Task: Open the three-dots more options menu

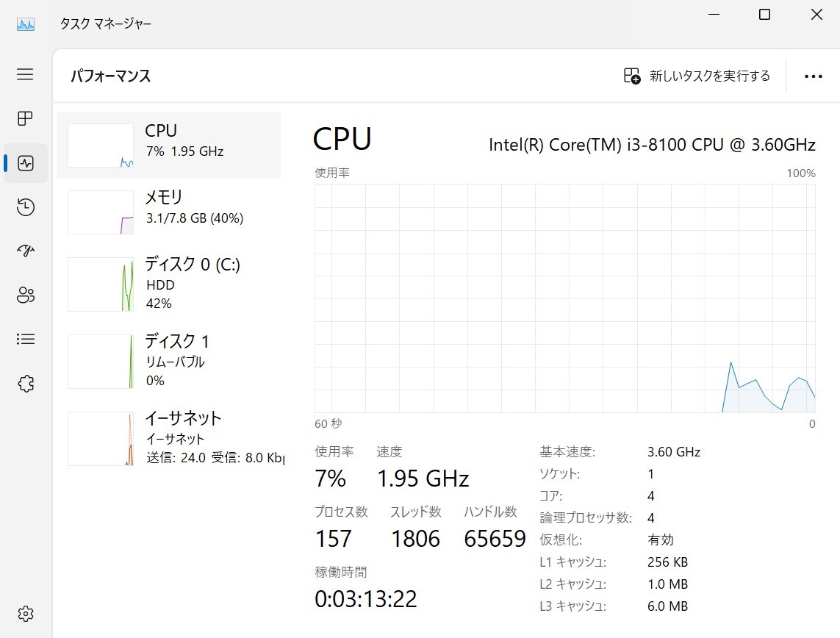Action: (813, 76)
